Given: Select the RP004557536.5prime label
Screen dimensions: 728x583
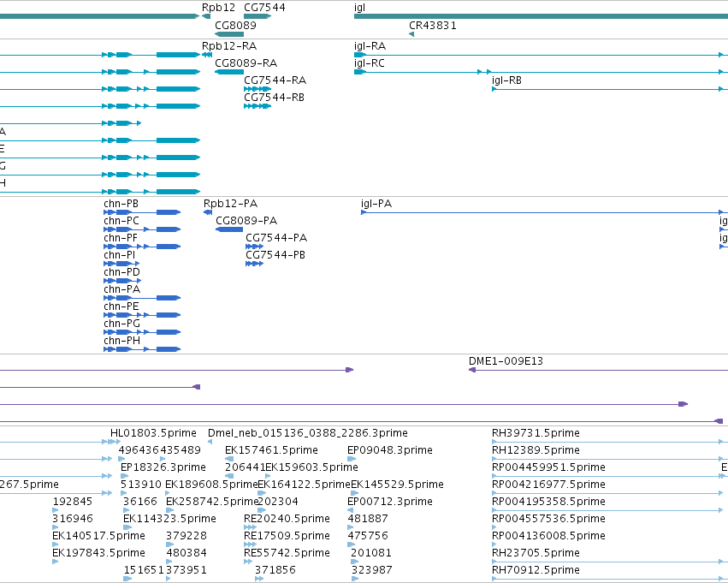Looking at the screenshot, I should (549, 519).
